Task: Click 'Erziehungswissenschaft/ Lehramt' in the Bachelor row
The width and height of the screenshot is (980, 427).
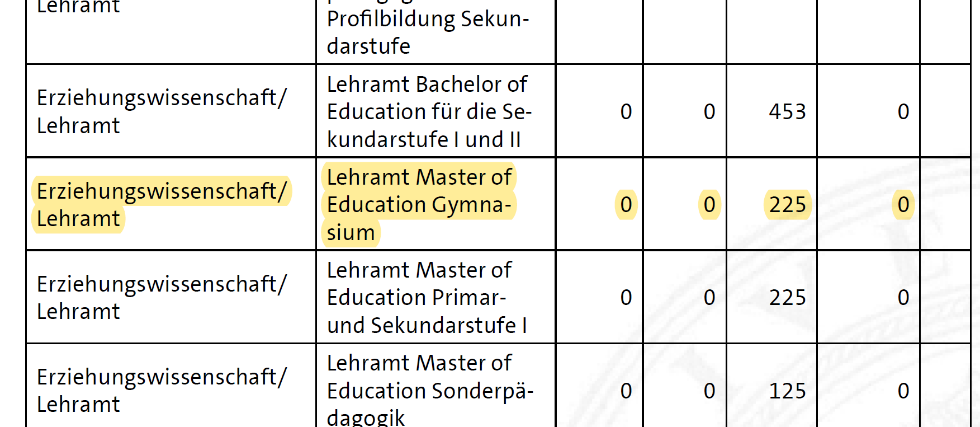Action: coord(161,111)
